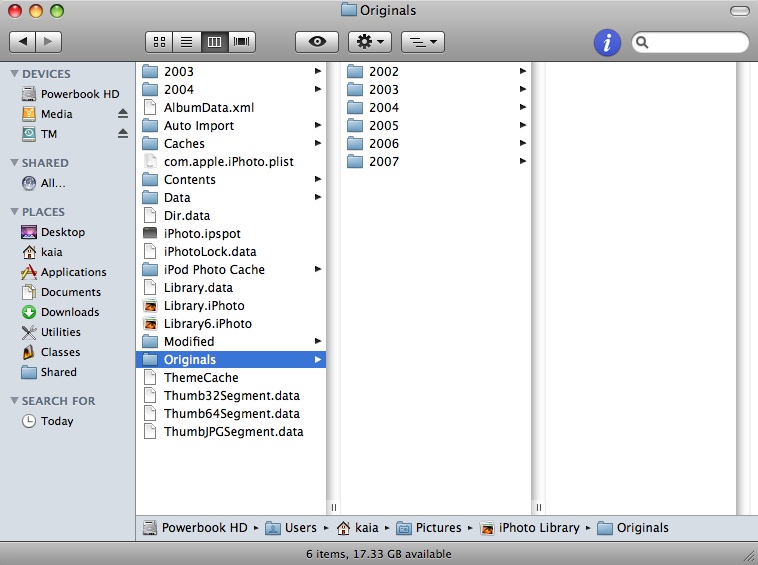Open the 2005 folder in Originals
Image resolution: width=758 pixels, height=565 pixels.
(x=436, y=125)
